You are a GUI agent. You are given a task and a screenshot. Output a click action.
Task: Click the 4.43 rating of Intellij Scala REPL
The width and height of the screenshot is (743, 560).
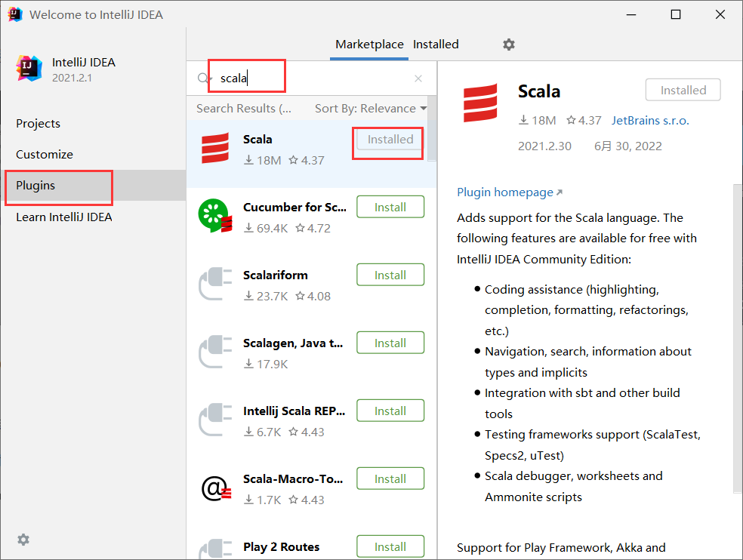pyautogui.click(x=313, y=432)
